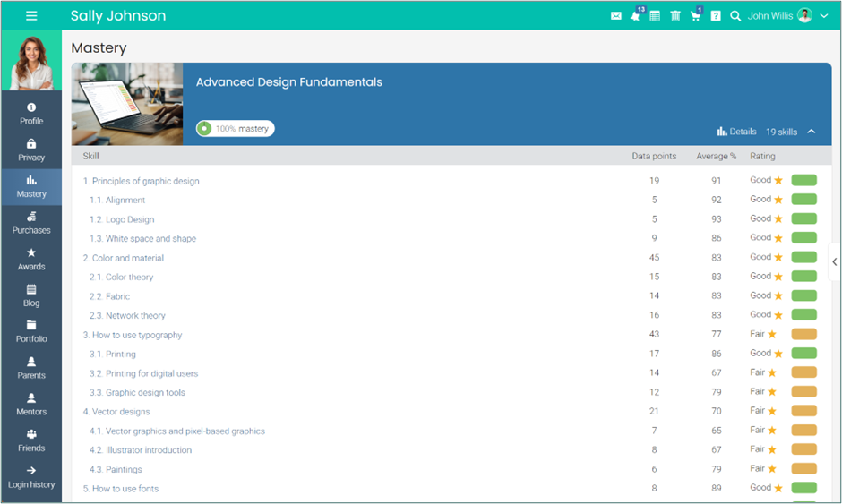This screenshot has width=842, height=504.
Task: Open the trash bin icon
Action: [x=675, y=16]
